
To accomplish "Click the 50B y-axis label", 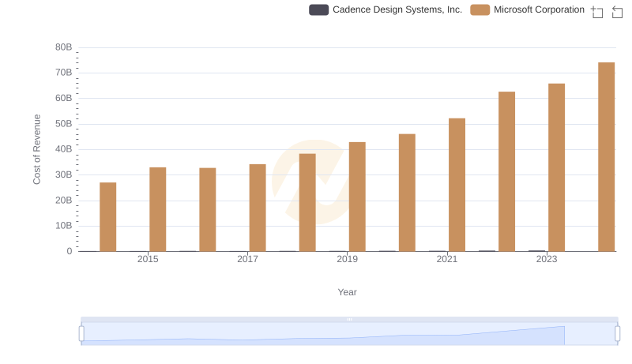I will click(64, 124).
